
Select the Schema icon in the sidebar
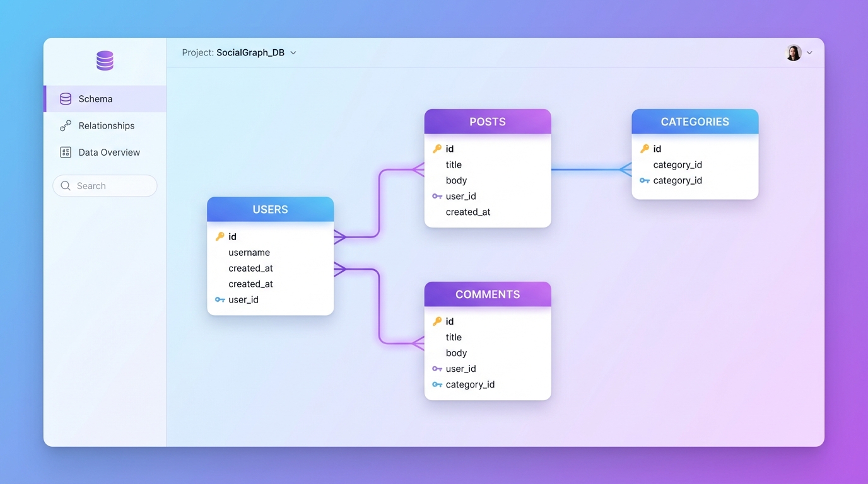point(65,98)
